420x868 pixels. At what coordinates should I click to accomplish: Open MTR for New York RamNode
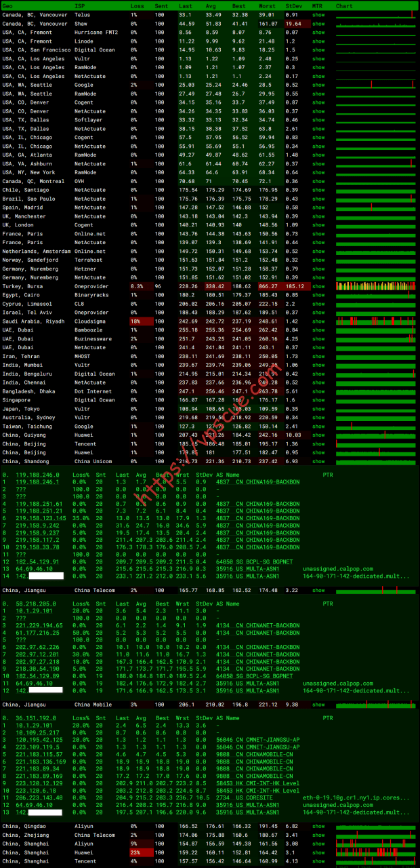[318, 172]
